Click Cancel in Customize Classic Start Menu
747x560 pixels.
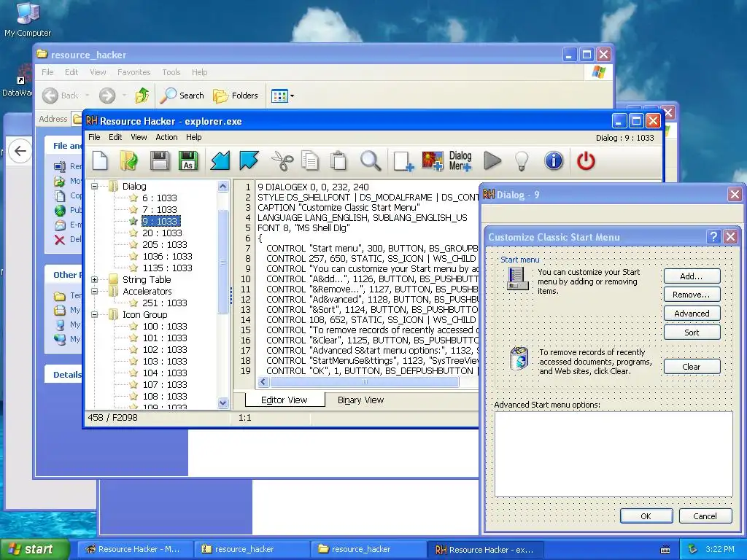click(705, 516)
